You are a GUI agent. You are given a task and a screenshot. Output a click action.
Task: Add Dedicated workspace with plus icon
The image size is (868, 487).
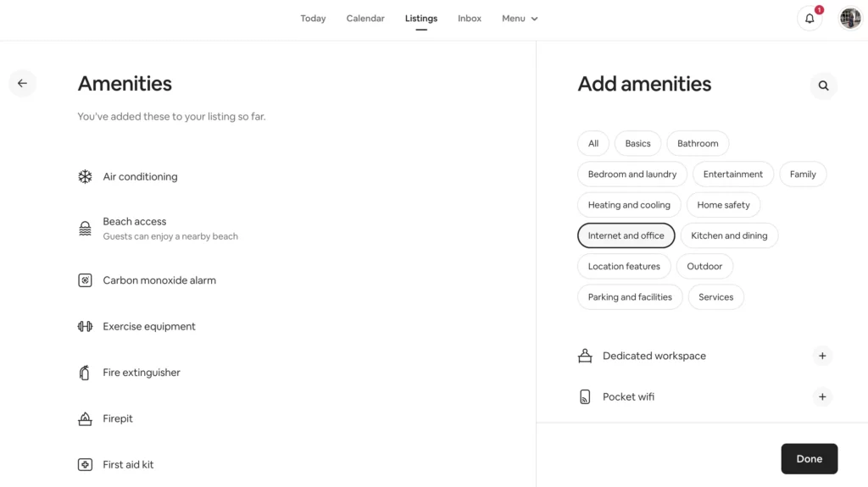(x=822, y=356)
